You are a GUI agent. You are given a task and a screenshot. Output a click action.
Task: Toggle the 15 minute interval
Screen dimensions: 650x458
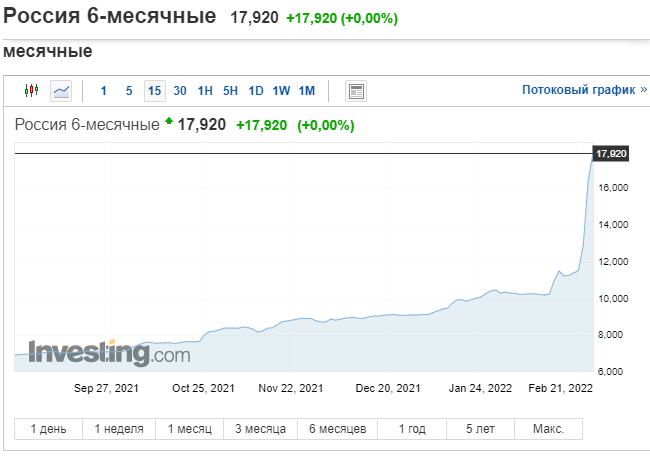pyautogui.click(x=155, y=91)
